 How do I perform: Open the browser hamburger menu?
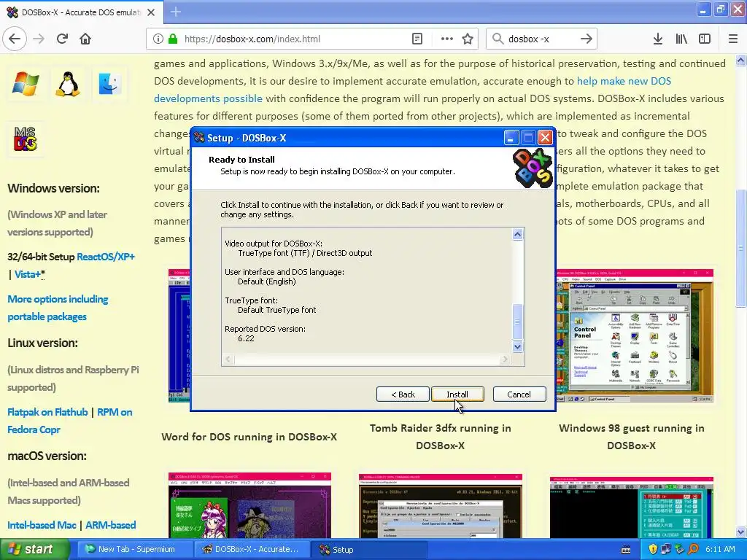(x=733, y=39)
